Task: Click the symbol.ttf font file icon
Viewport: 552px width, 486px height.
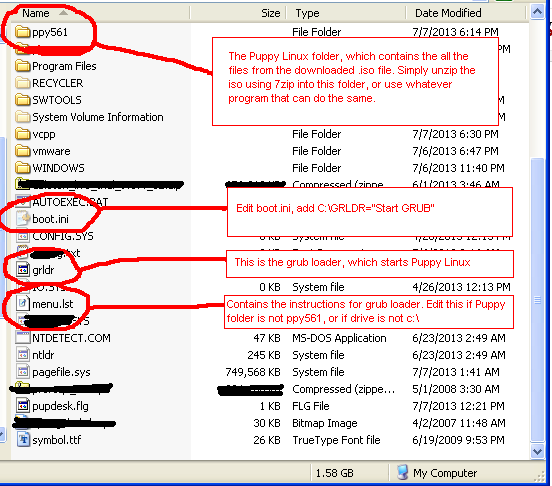Action: click(x=23, y=440)
